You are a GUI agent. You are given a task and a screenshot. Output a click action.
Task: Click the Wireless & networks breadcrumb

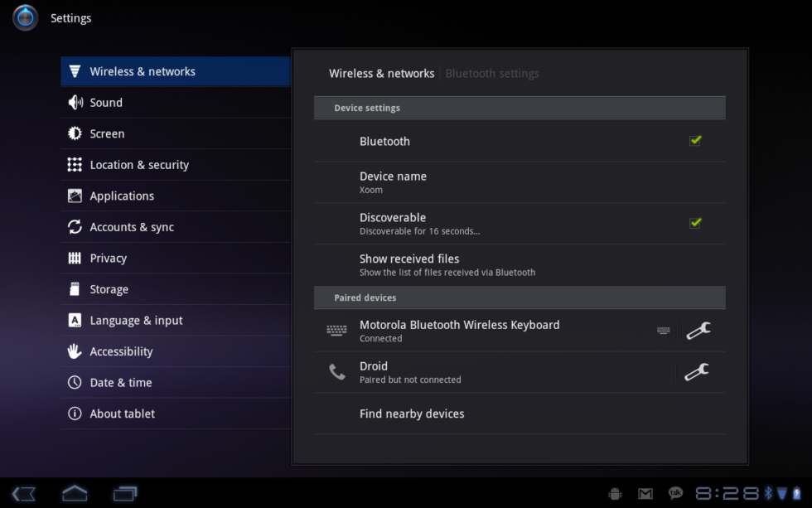coord(381,74)
